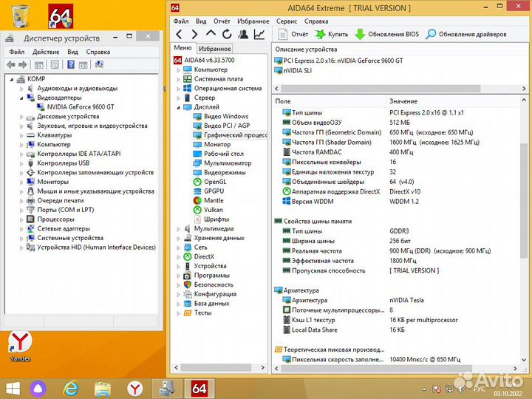Collapse Видеоадаптеры in Device Manager
The height and width of the screenshot is (399, 532).
21,98
